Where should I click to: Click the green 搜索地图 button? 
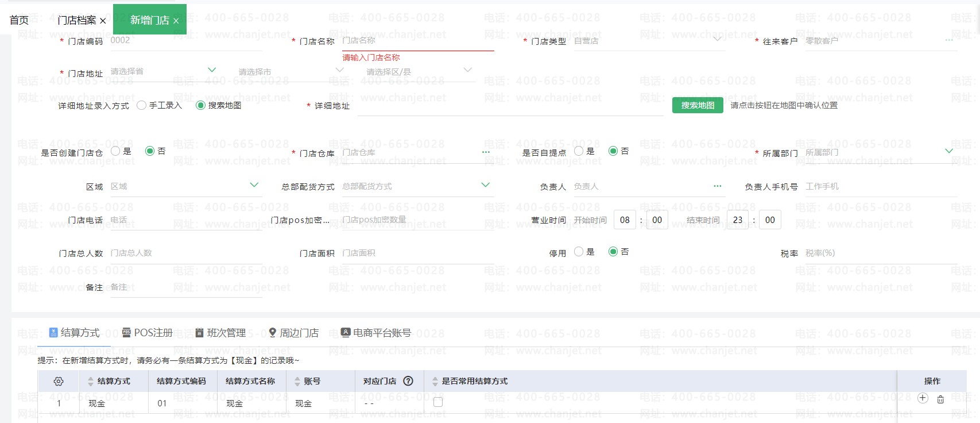[698, 105]
